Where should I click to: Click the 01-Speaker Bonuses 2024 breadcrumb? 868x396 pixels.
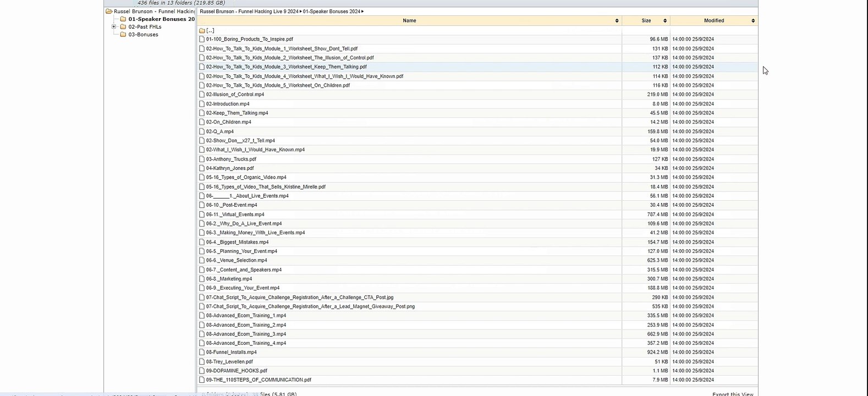332,11
